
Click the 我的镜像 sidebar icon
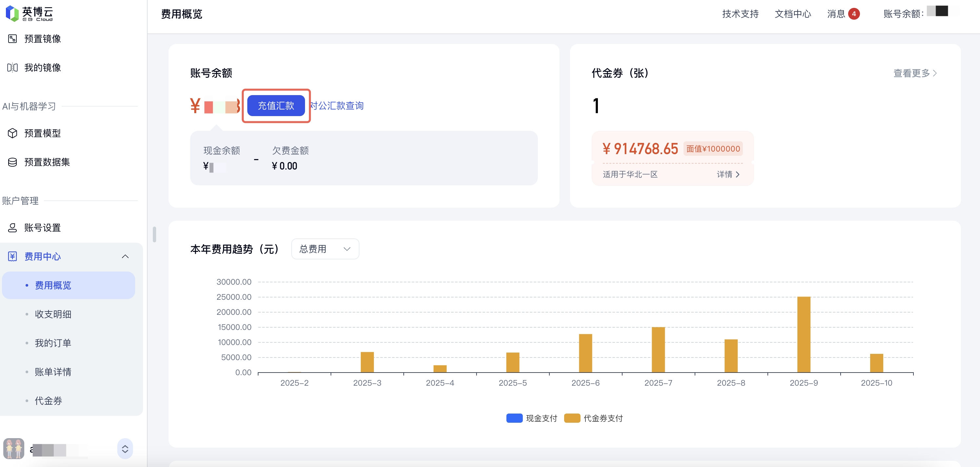click(12, 68)
